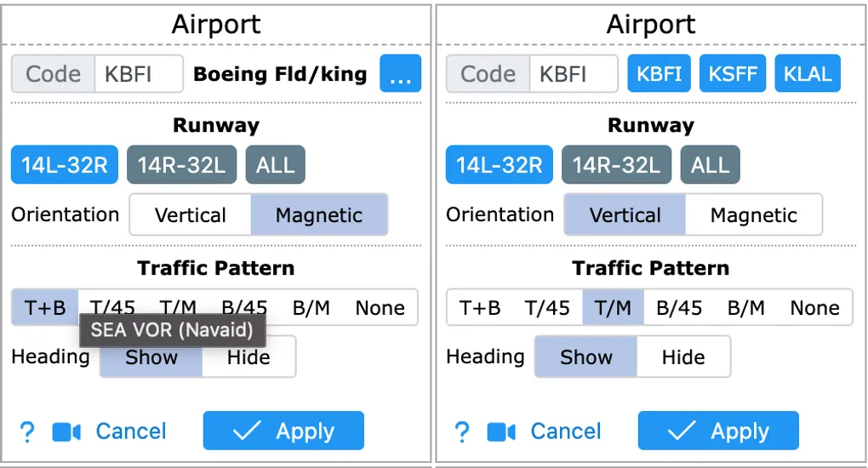Select ALL runways in right panel
This screenshot has height=468, width=868.
click(710, 165)
